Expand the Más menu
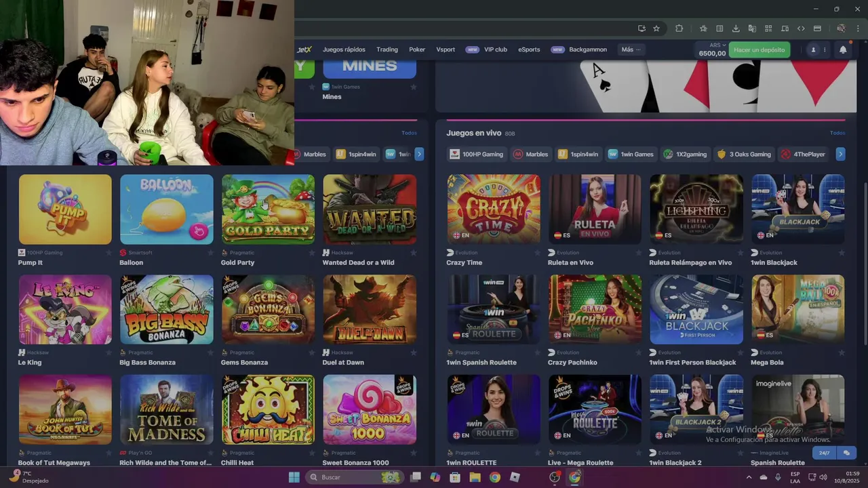The width and height of the screenshot is (868, 488). tap(630, 49)
